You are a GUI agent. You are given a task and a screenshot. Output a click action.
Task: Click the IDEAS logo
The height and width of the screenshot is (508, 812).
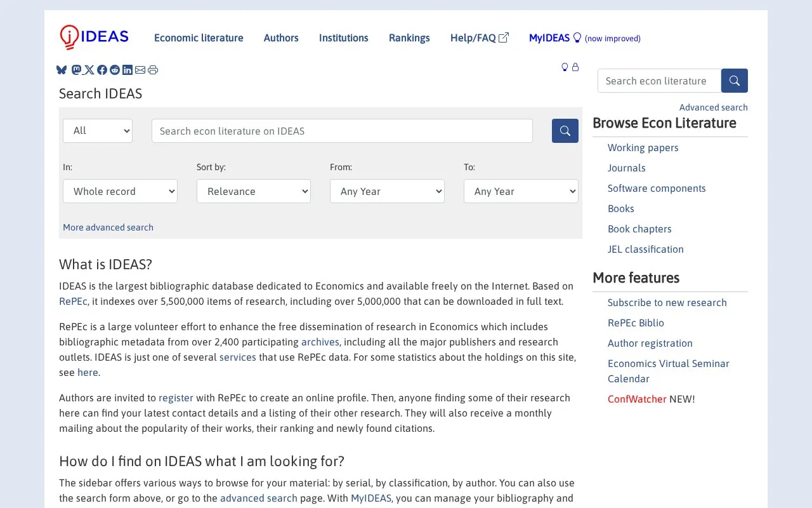tap(94, 37)
